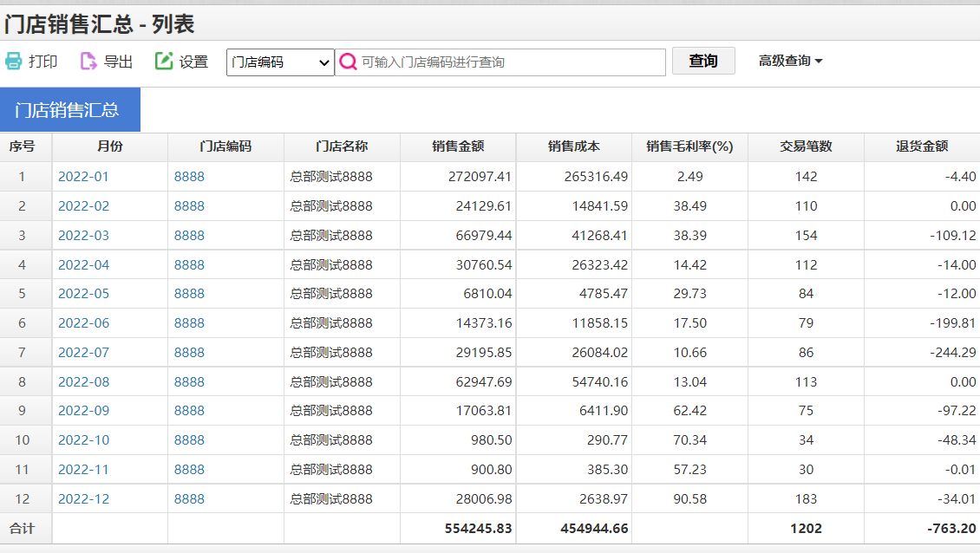The image size is (980, 553).
Task: Open the 2022-12 month link
Action: (84, 498)
